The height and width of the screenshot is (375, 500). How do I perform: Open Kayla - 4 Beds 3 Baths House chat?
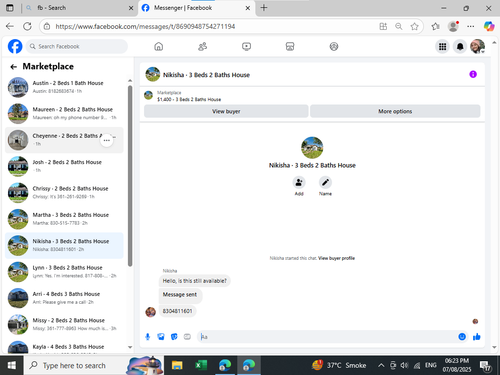pos(64,347)
